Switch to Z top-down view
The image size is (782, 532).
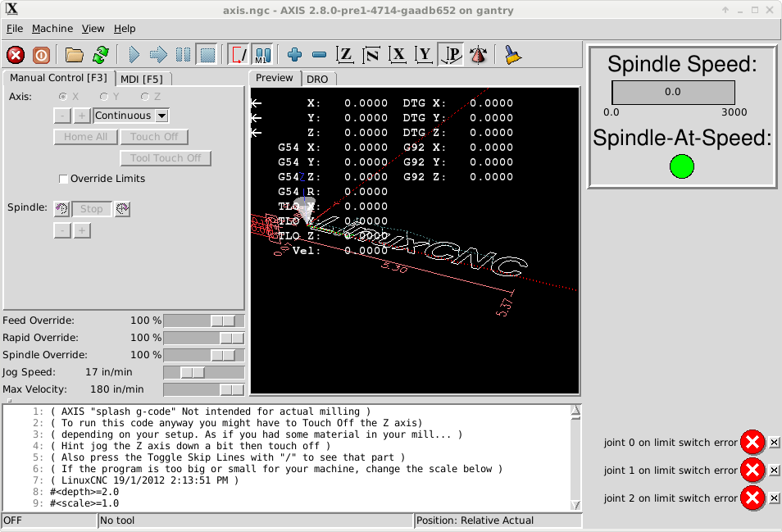(345, 55)
